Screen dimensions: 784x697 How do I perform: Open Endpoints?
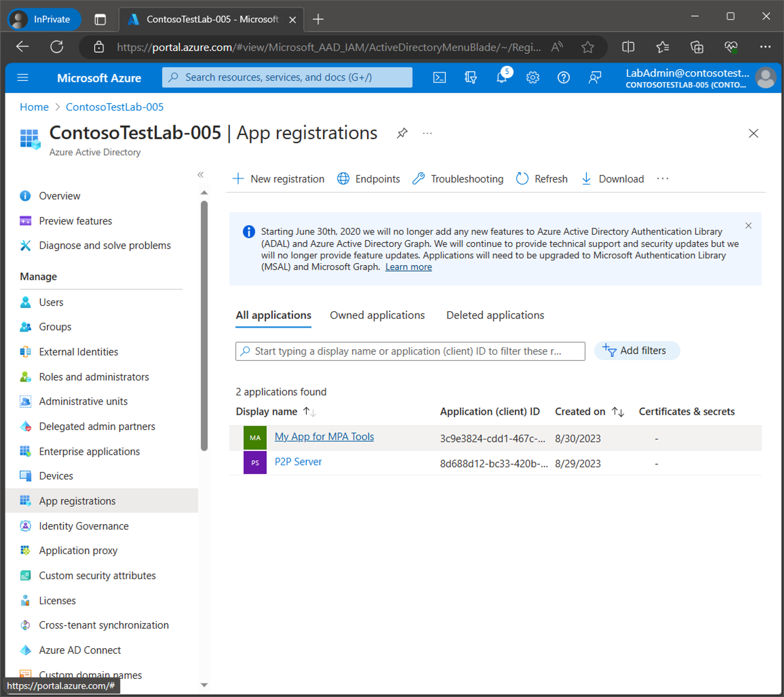pos(368,179)
